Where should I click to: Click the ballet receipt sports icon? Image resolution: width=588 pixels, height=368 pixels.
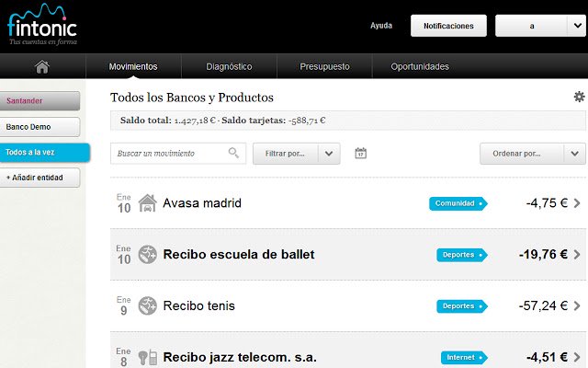click(x=147, y=254)
